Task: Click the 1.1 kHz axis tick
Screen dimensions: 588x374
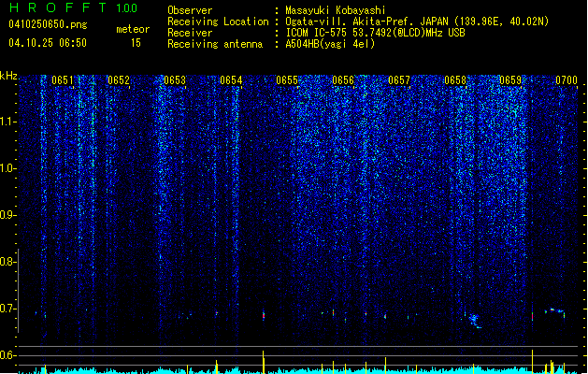Action: (7, 122)
